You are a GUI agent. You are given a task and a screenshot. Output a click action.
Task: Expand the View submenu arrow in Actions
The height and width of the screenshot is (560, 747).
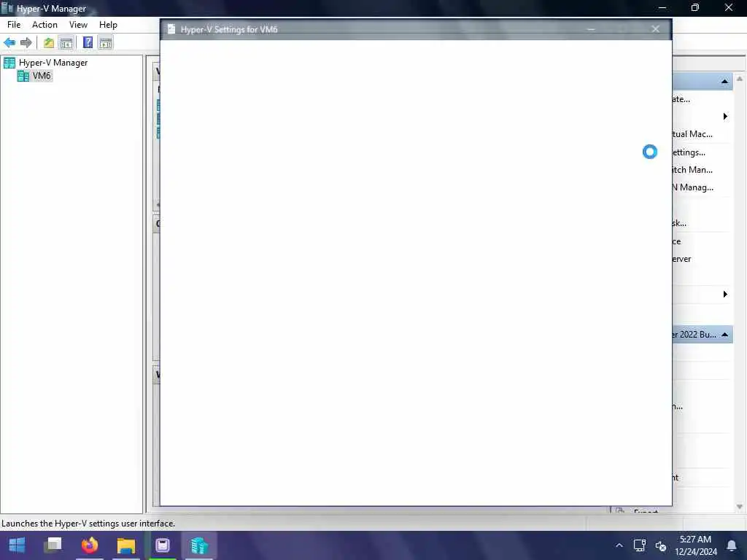coord(725,295)
